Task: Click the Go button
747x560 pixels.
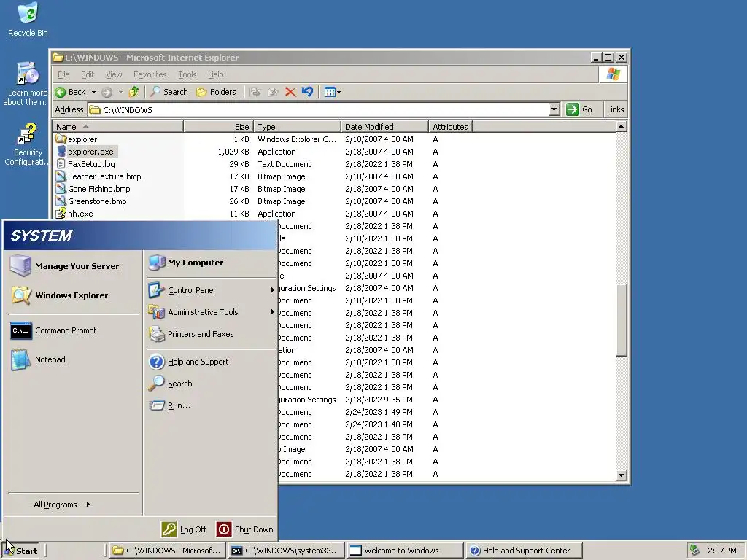Action: (x=579, y=109)
